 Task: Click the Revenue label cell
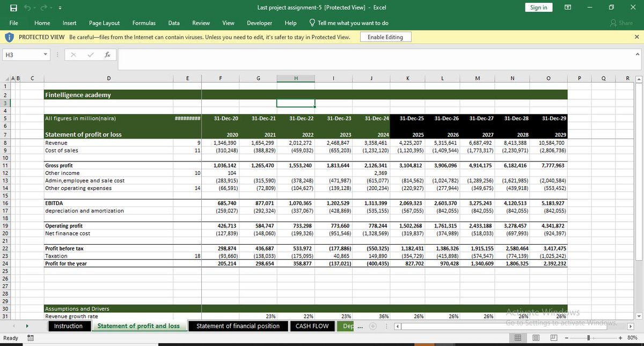coord(109,143)
